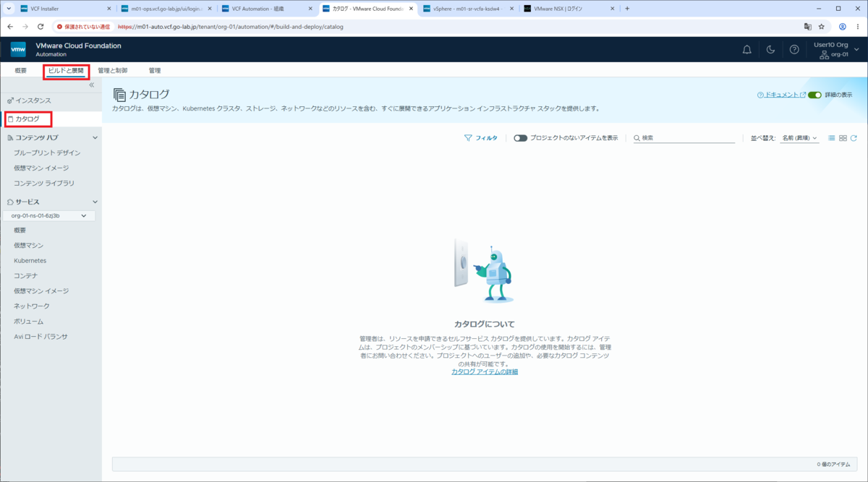This screenshot has width=868, height=482.
Task: Click the フィルタ button
Action: [480, 138]
